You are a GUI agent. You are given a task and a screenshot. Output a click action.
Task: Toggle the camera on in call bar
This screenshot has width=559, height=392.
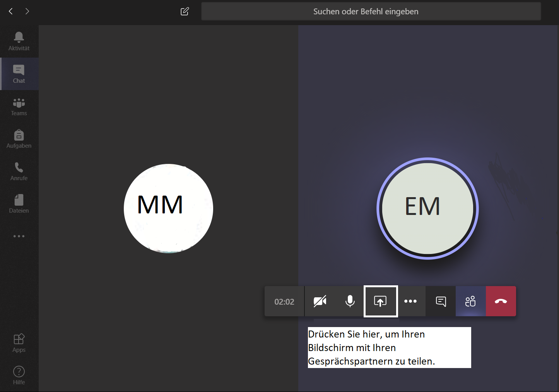320,301
